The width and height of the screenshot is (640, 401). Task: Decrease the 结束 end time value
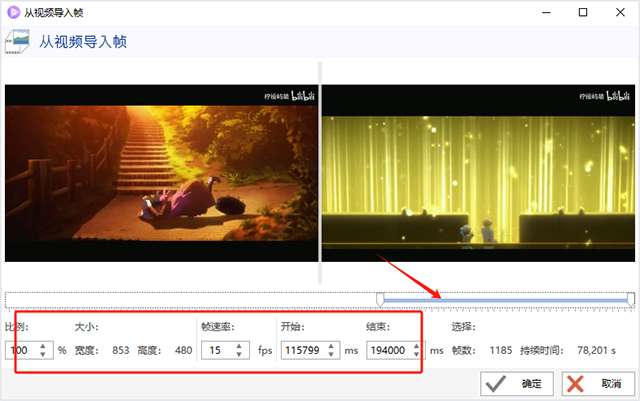coord(416,354)
